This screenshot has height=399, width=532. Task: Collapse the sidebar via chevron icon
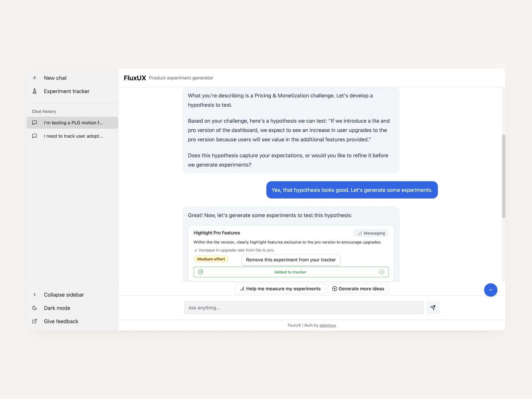point(35,295)
